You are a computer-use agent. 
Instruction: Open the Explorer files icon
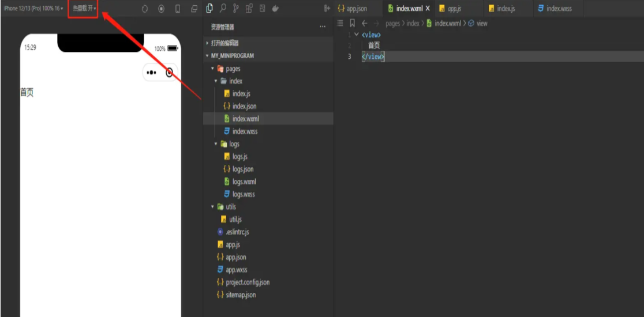(x=209, y=8)
